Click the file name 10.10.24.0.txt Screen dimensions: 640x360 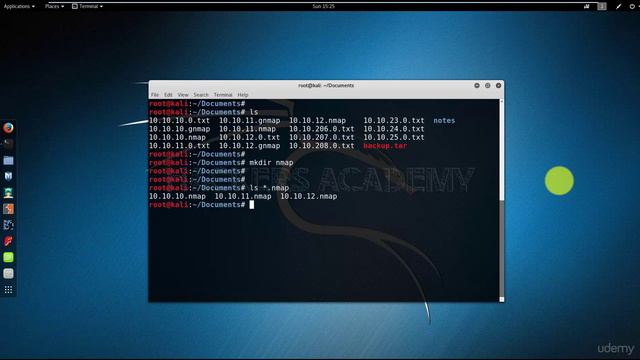click(x=393, y=129)
